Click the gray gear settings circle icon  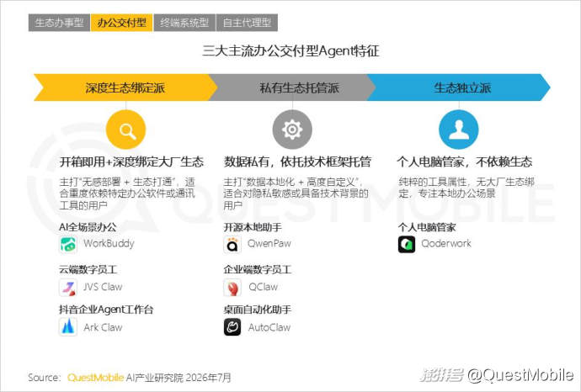pyautogui.click(x=292, y=130)
